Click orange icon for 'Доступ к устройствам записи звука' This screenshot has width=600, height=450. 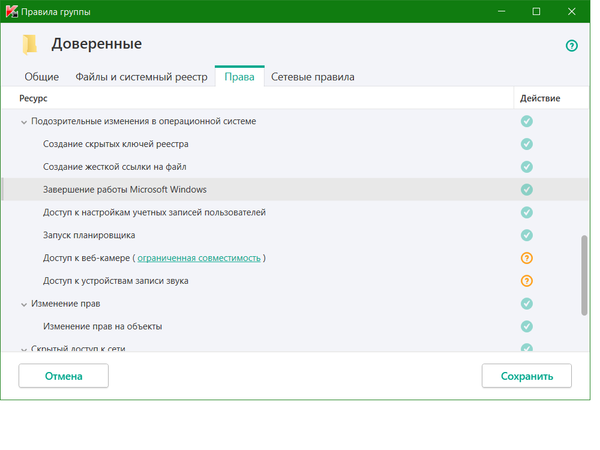point(526,281)
